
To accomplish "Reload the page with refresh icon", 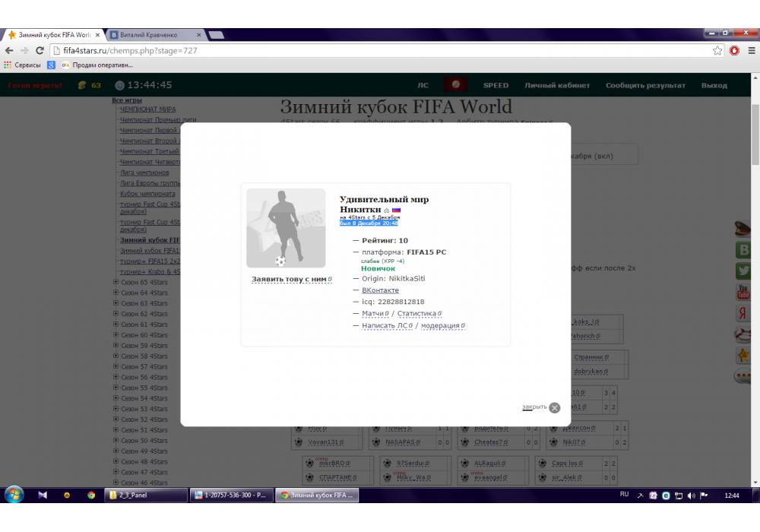I will [x=37, y=50].
